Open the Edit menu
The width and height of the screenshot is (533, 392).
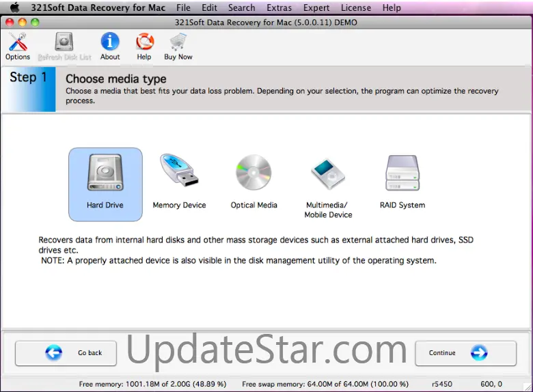point(209,8)
